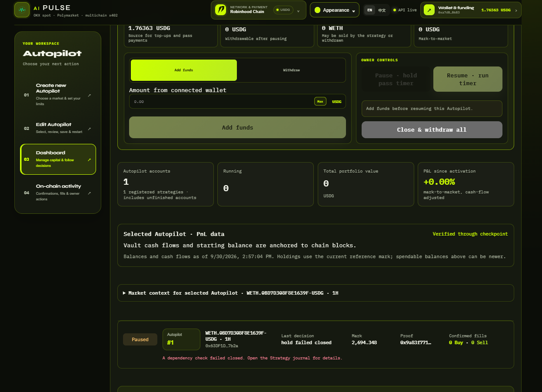Go to Edit Autopilot step

58,129
